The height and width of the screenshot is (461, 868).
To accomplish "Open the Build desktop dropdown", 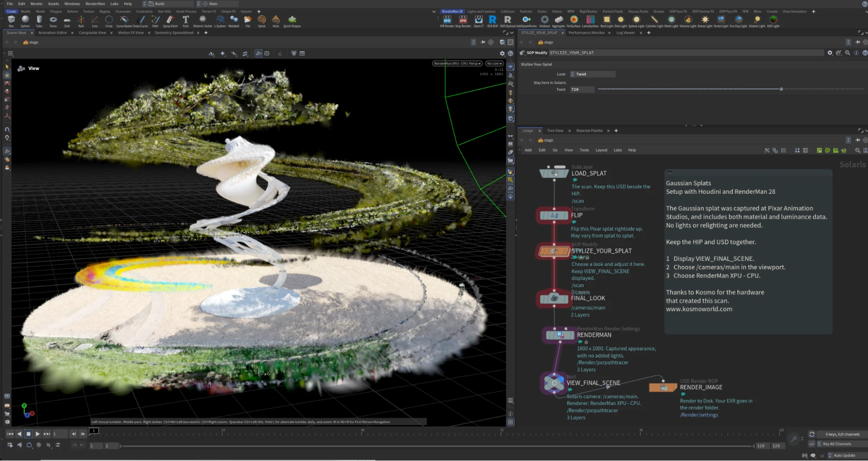I will click(x=168, y=3).
